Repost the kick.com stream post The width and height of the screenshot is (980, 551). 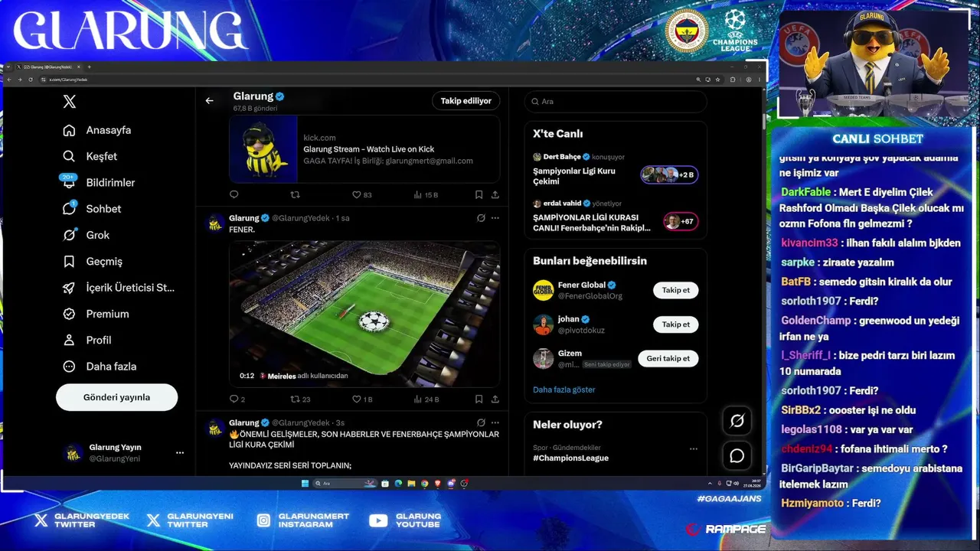(x=295, y=195)
